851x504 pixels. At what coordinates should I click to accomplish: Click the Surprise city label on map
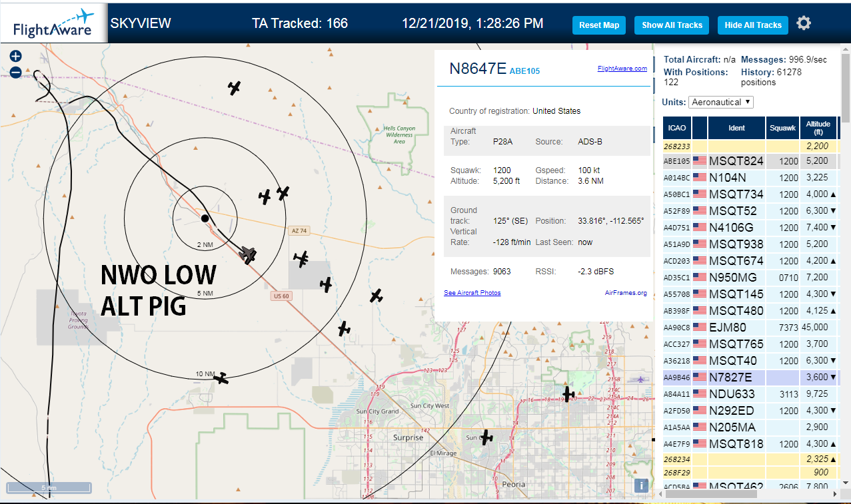[407, 438]
